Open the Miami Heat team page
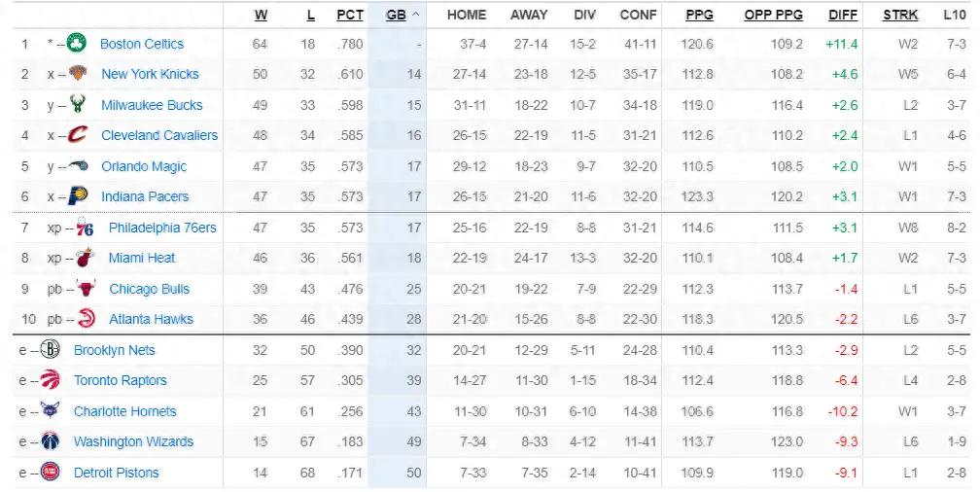Image resolution: width=980 pixels, height=492 pixels. pos(142,258)
